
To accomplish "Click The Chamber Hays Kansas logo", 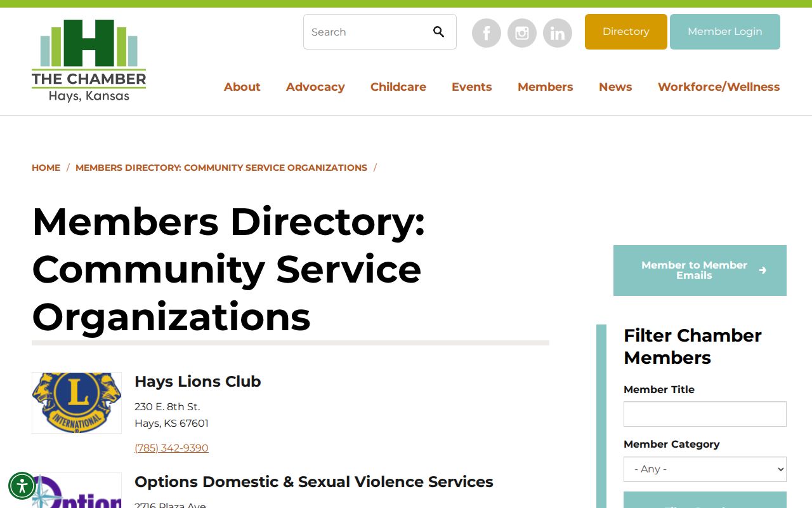I will (x=89, y=60).
